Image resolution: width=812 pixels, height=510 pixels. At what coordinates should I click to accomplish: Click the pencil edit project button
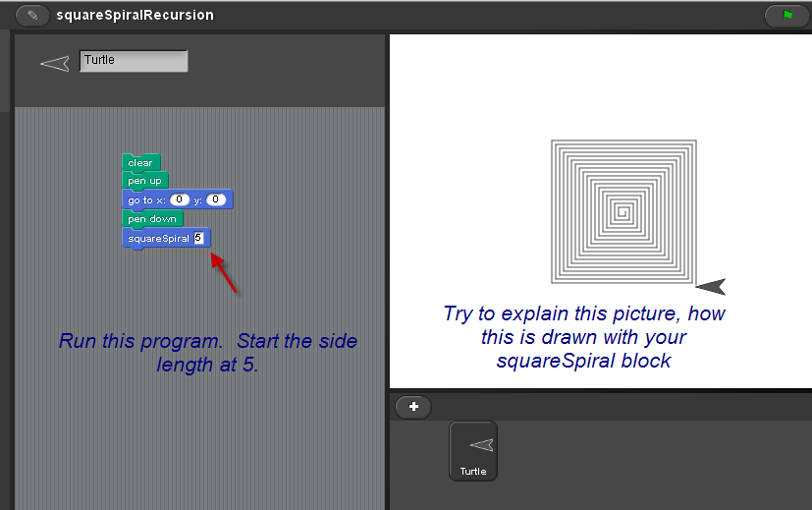pyautogui.click(x=32, y=16)
